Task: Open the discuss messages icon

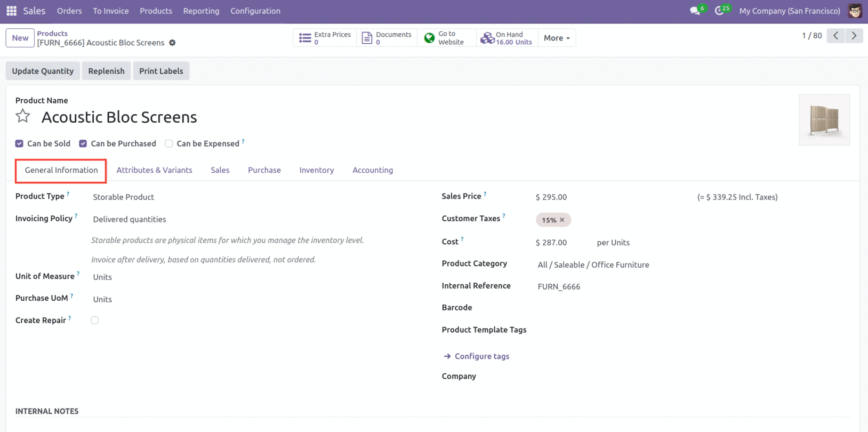Action: [695, 11]
